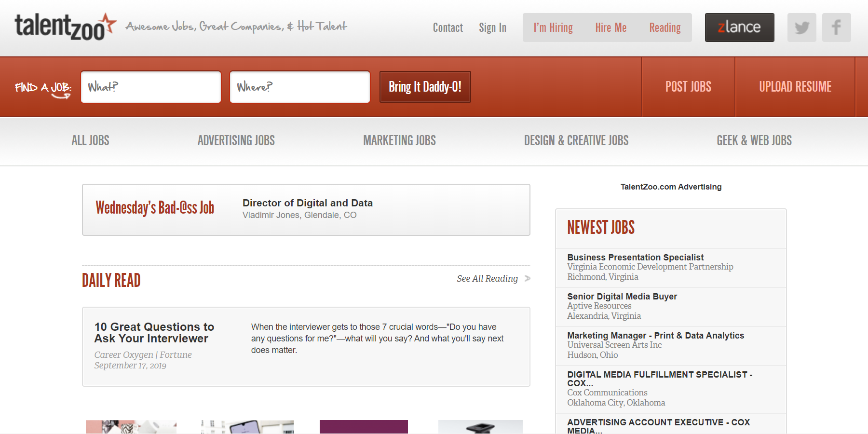Open the Twitter icon in the header
Viewport: 868px width, 434px height.
tap(801, 27)
